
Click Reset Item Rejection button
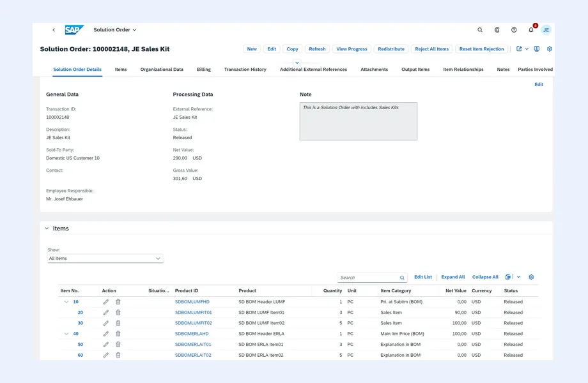pyautogui.click(x=481, y=49)
